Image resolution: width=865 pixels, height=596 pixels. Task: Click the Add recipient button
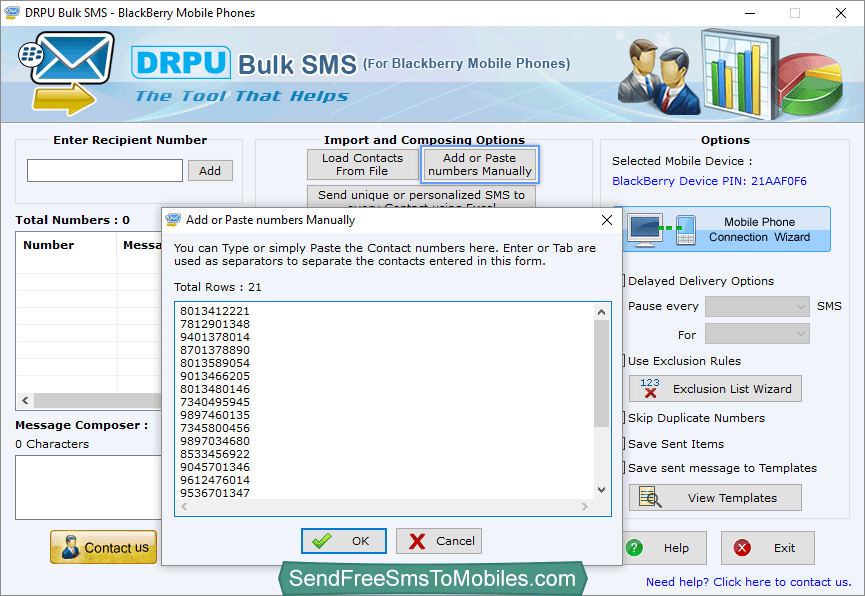pyautogui.click(x=210, y=171)
